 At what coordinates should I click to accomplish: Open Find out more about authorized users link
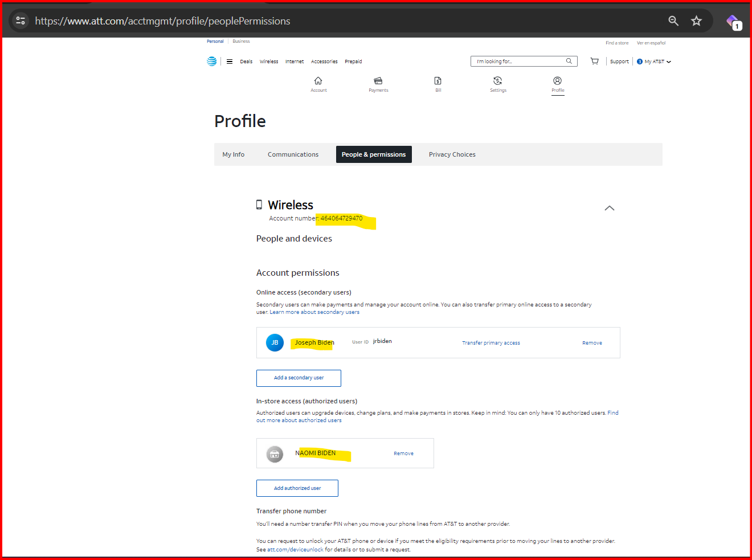tap(299, 420)
